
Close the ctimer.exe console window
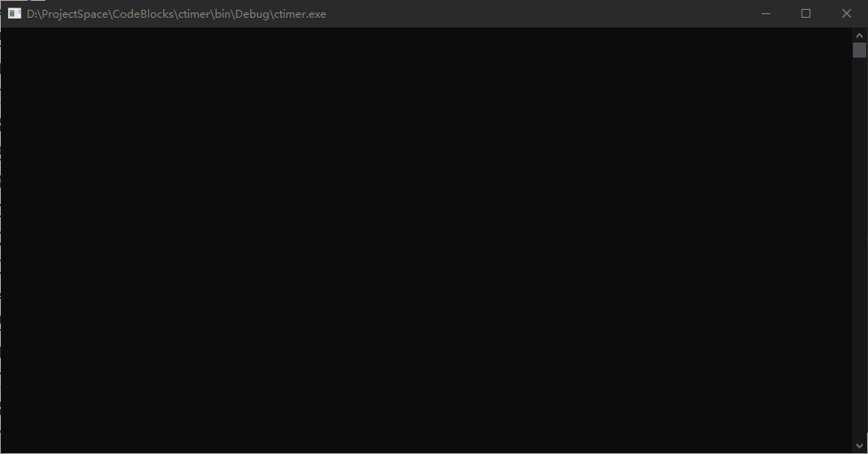coord(846,13)
